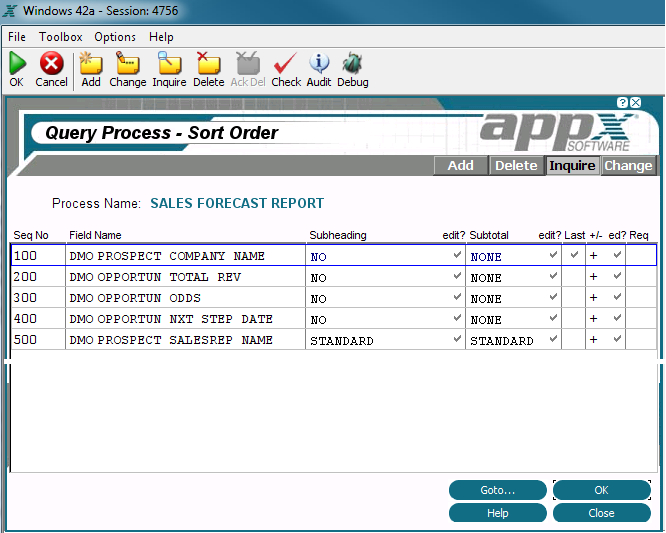This screenshot has height=533, width=666.
Task: Click the Add toolbar icon
Action: click(91, 63)
